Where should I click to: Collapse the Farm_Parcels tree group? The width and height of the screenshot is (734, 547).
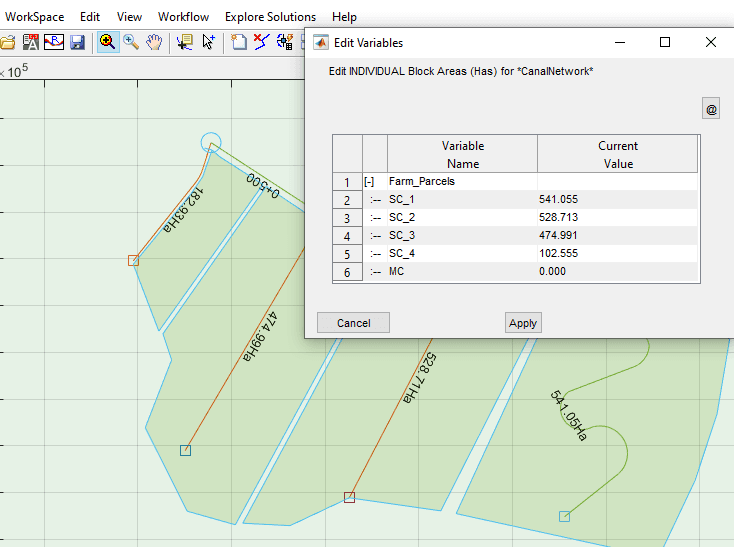(x=370, y=182)
